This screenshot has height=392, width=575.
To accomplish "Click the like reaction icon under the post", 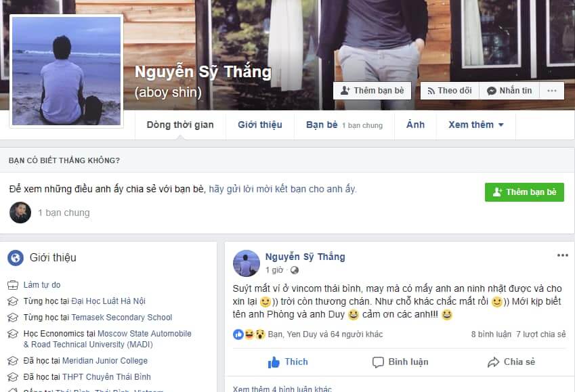I will coord(238,334).
